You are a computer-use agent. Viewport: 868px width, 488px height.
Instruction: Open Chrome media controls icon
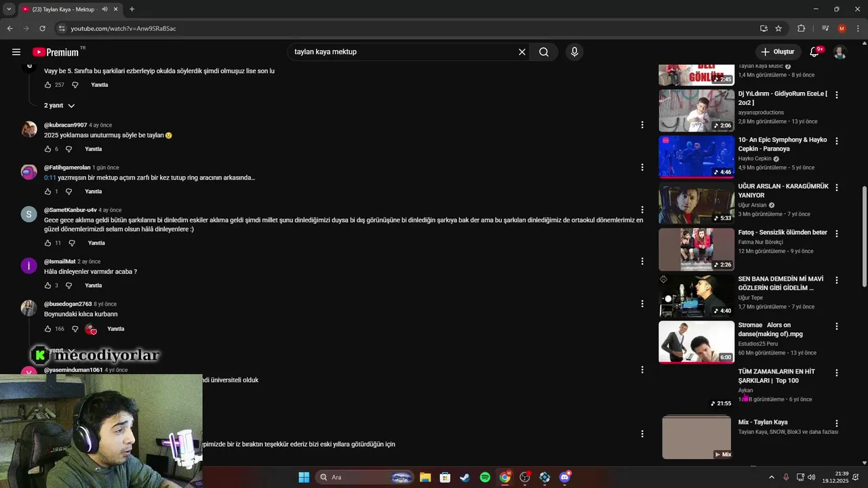pyautogui.click(x=825, y=28)
